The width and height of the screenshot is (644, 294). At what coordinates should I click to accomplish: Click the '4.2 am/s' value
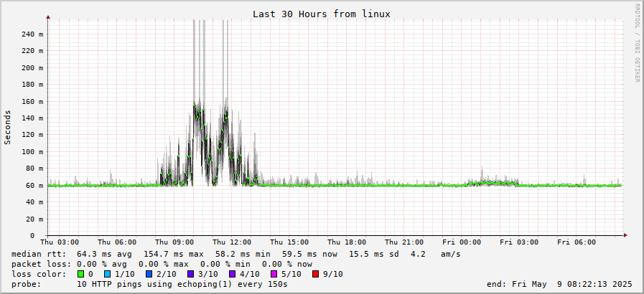coord(435,255)
